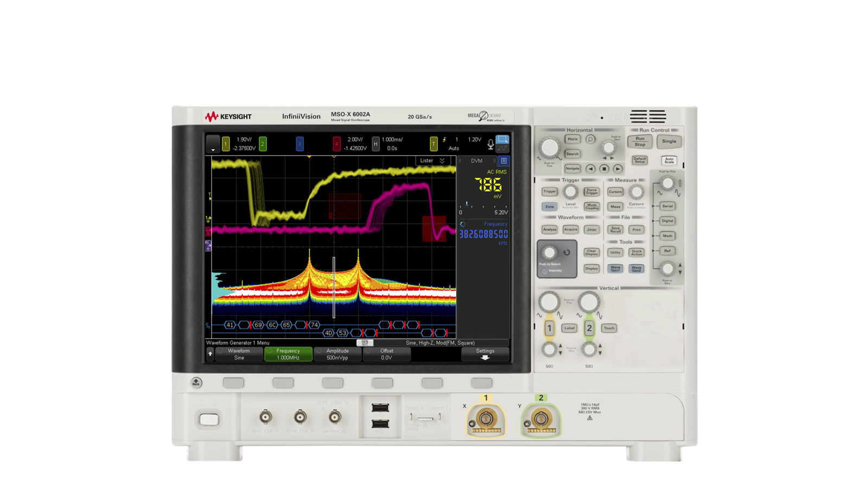Viewport: 868px width, 488px height.
Task: Toggle the Wave Gen1 output key
Action: pos(616,268)
